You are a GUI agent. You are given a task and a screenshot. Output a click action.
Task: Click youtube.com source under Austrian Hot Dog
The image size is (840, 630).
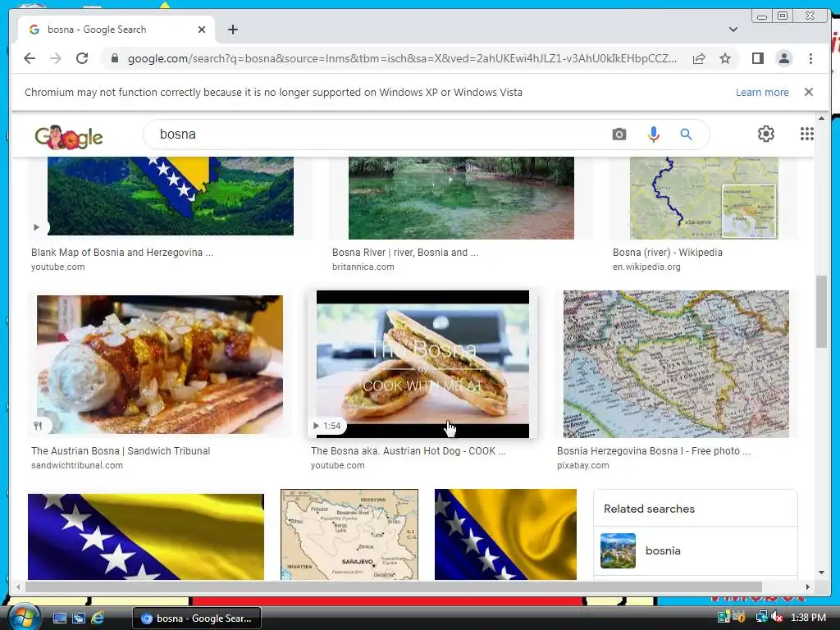tap(337, 466)
